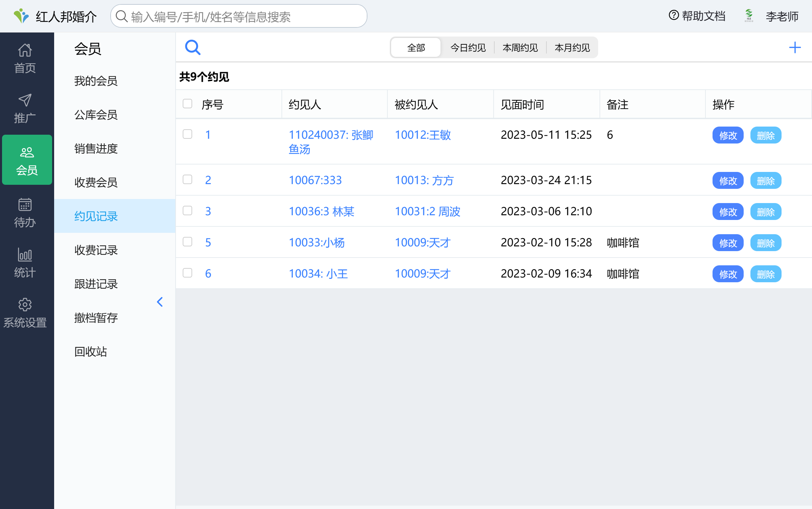Screen dimensions: 812x509
Task: Open the 首页 home sidebar icon
Action: pyautogui.click(x=25, y=59)
